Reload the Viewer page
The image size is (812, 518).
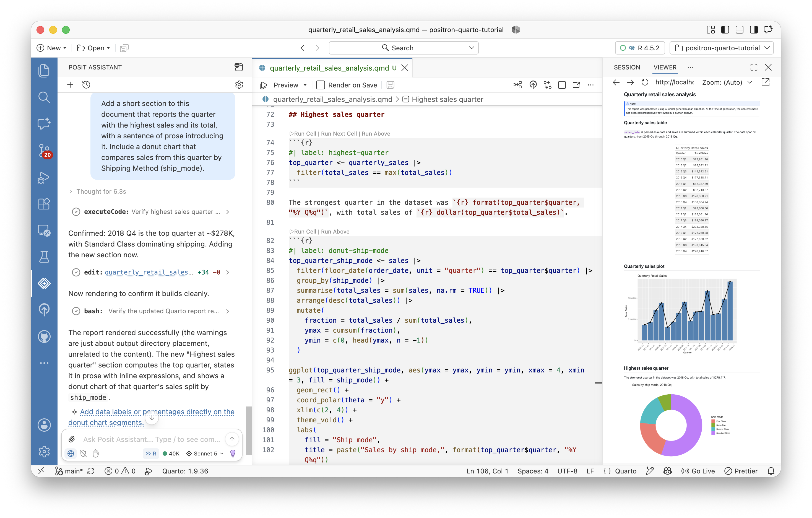(645, 82)
